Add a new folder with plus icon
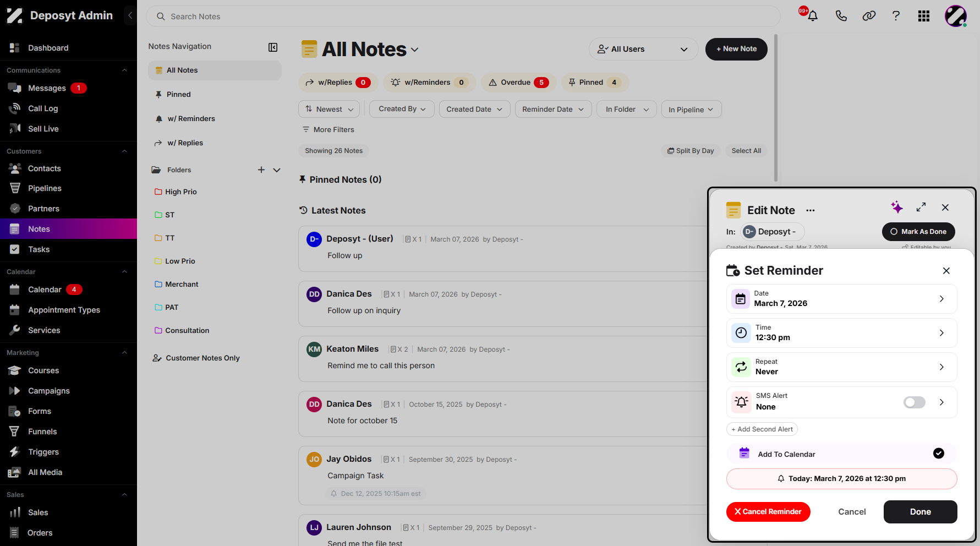The image size is (980, 546). 261,170
